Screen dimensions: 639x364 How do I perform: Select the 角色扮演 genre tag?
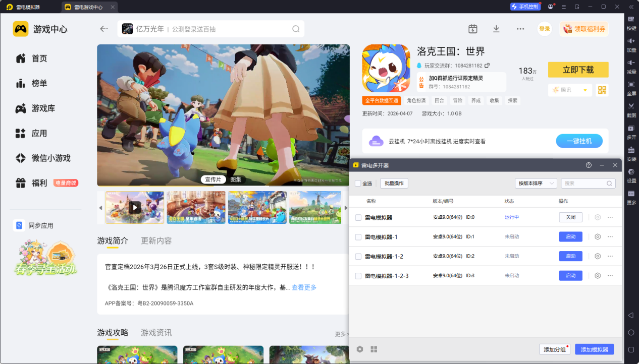pos(416,100)
